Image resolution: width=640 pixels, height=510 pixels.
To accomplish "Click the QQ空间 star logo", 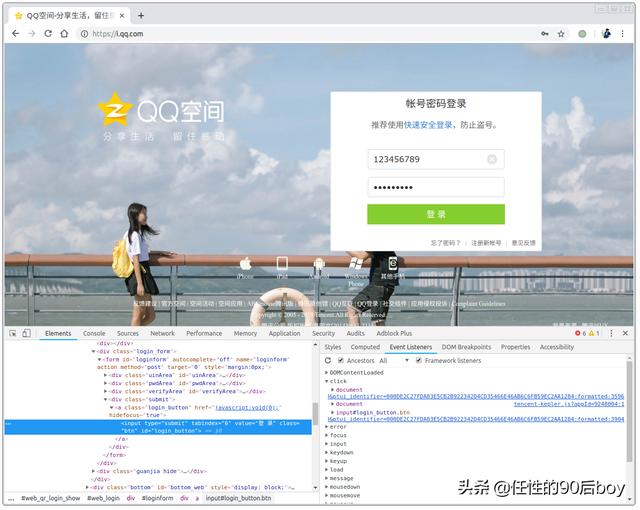I will click(115, 109).
